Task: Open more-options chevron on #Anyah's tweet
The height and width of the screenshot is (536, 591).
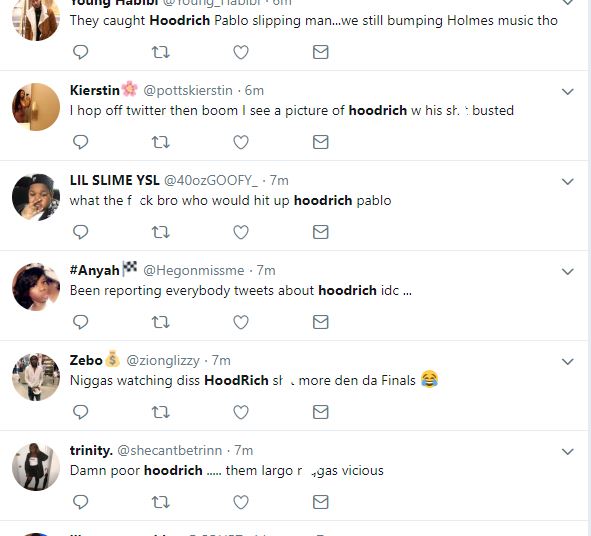Action: [568, 271]
